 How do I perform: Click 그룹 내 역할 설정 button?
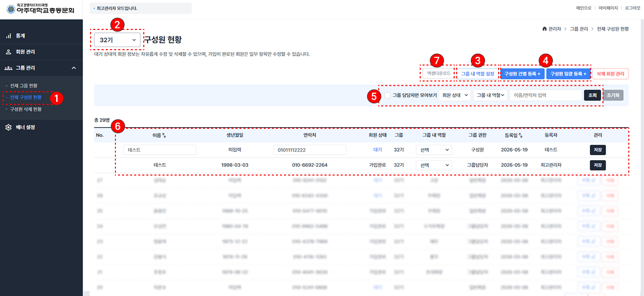[x=478, y=74]
